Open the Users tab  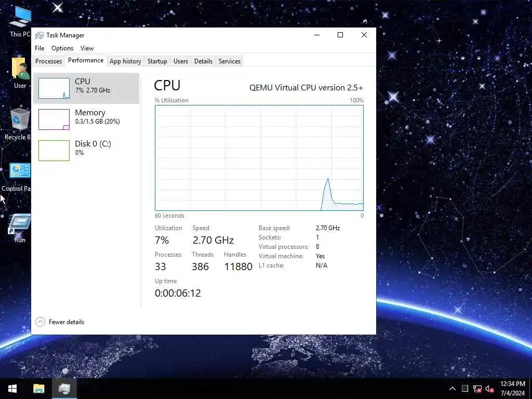coord(180,61)
